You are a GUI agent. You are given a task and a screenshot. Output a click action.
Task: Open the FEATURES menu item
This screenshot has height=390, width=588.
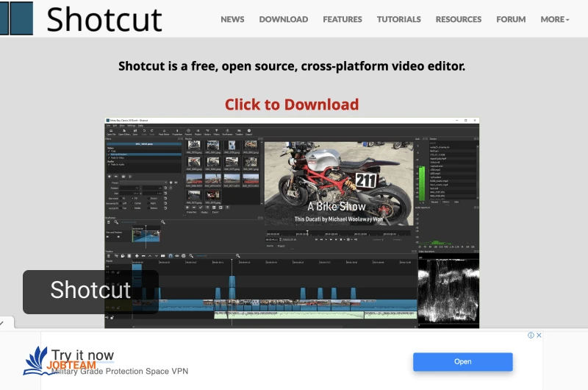(343, 19)
